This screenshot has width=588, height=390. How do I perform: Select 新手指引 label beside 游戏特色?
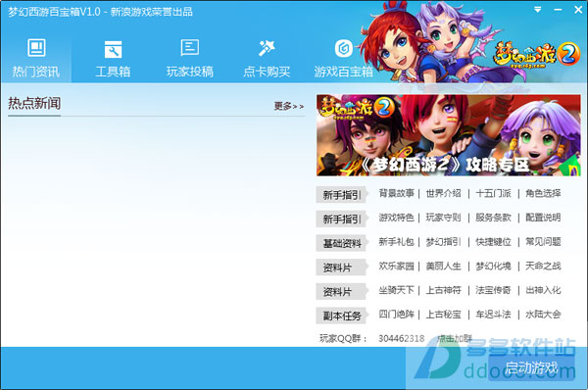[x=341, y=219]
